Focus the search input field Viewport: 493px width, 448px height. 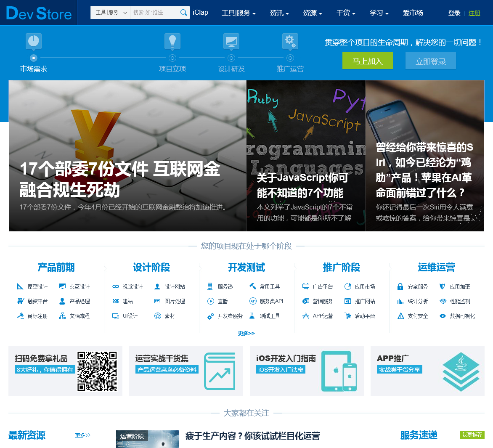point(155,13)
